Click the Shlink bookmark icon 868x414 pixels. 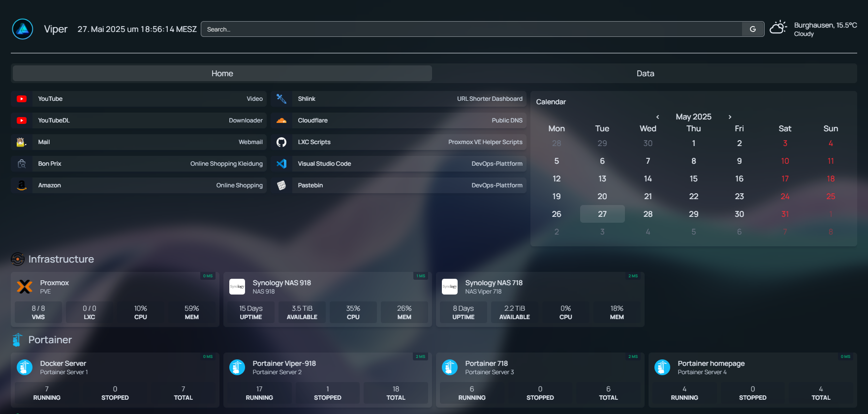click(281, 99)
